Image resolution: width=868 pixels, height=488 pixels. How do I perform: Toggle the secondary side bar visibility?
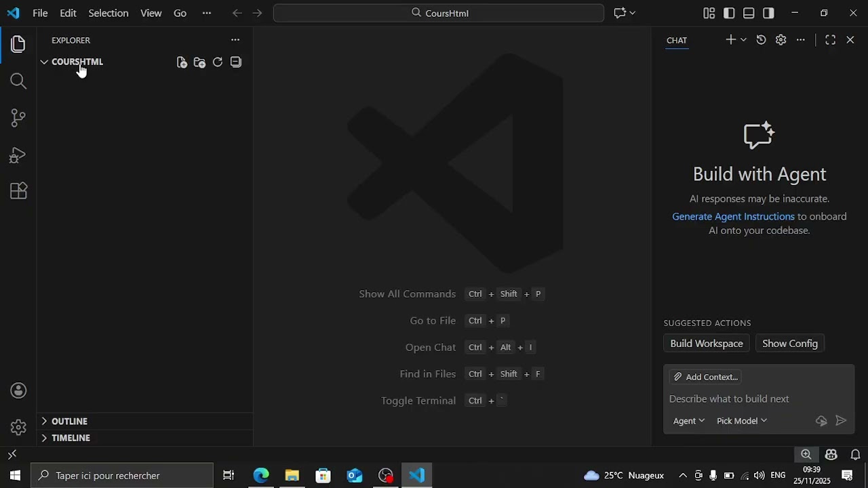pyautogui.click(x=768, y=13)
